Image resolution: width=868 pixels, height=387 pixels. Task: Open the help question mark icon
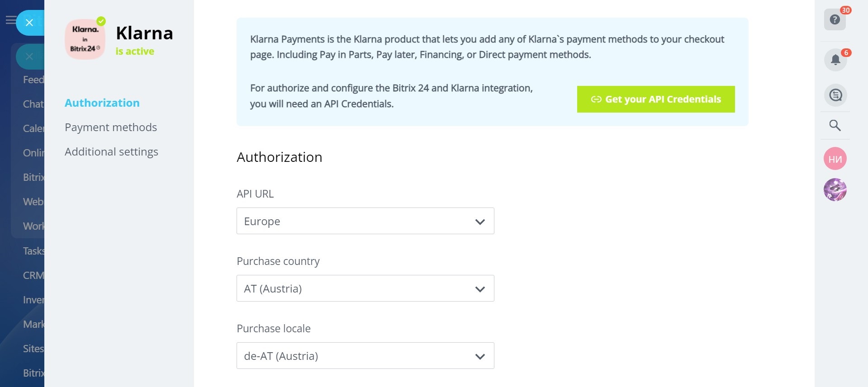(835, 20)
